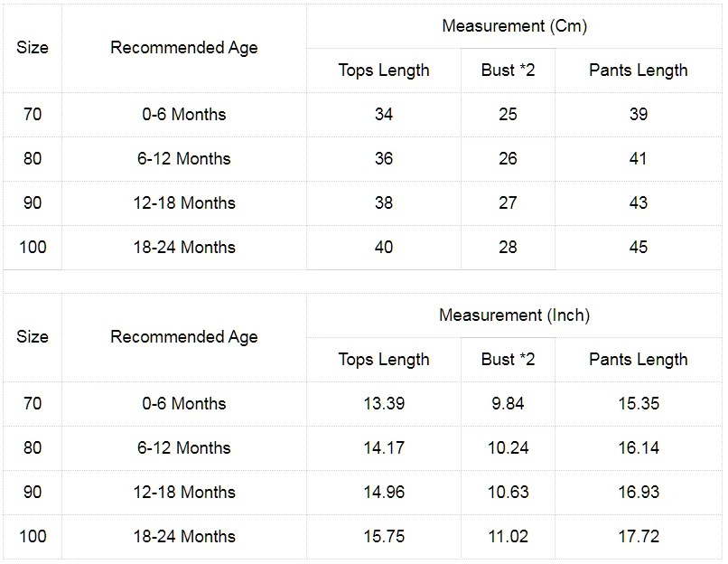This screenshot has width=728, height=564.
Task: Select the Measurement (Inch) header
Action: [515, 315]
